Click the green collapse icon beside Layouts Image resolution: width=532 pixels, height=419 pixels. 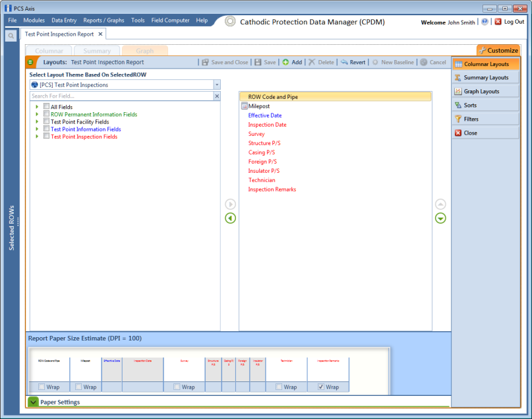[x=30, y=62]
